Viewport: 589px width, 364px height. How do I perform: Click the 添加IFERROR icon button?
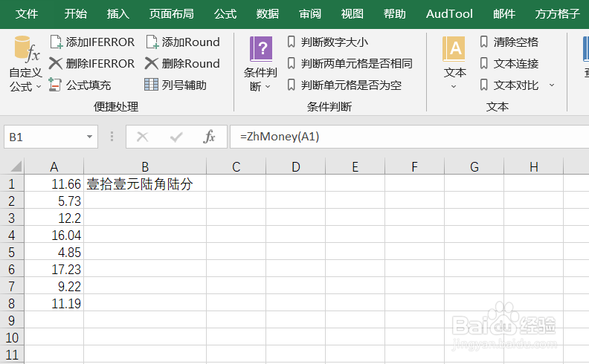click(x=57, y=42)
